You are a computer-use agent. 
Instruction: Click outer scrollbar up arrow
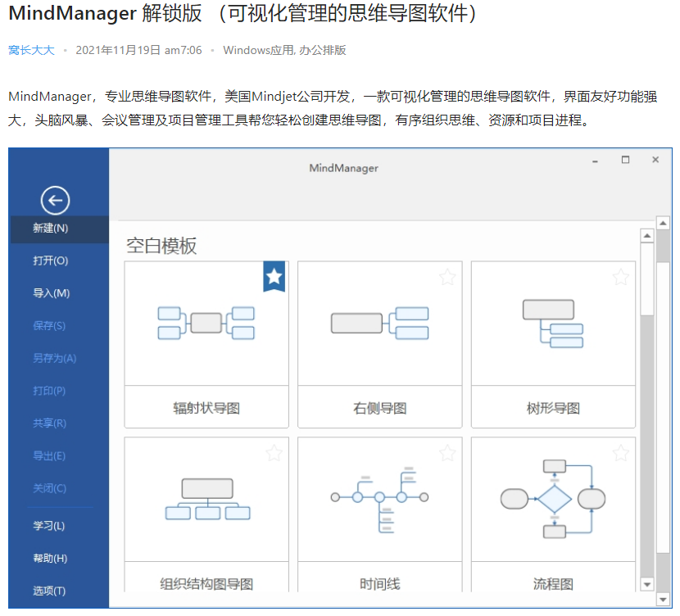tap(663, 224)
